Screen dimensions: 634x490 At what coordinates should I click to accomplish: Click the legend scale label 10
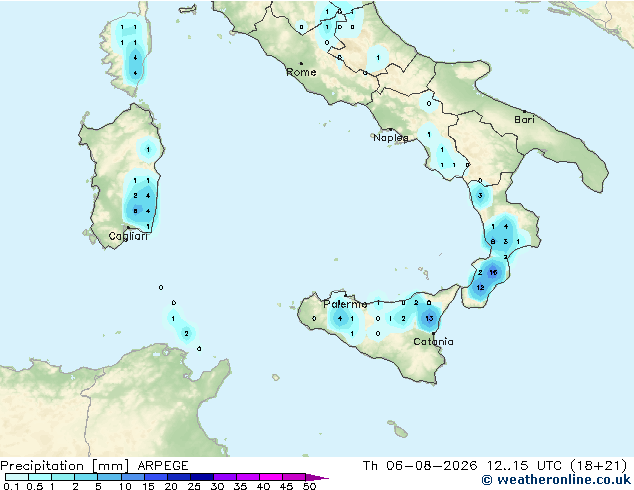point(125,486)
